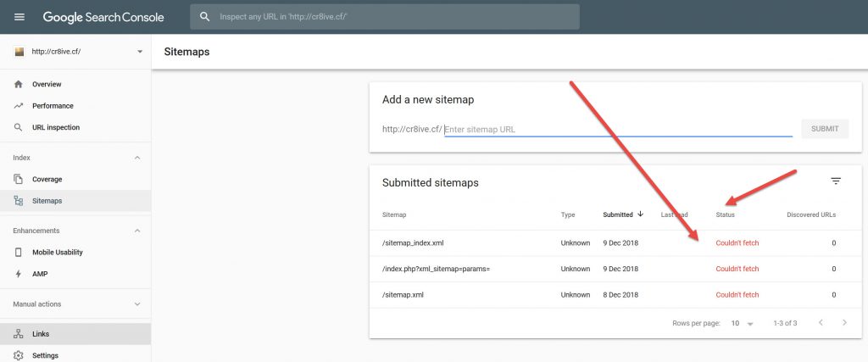
Task: Click the Mobile Usability phone icon
Action: [19, 253]
